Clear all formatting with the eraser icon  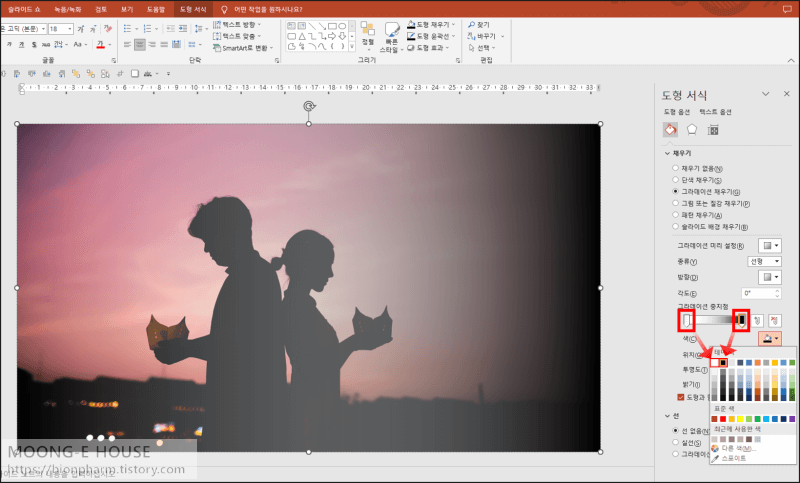[108, 29]
